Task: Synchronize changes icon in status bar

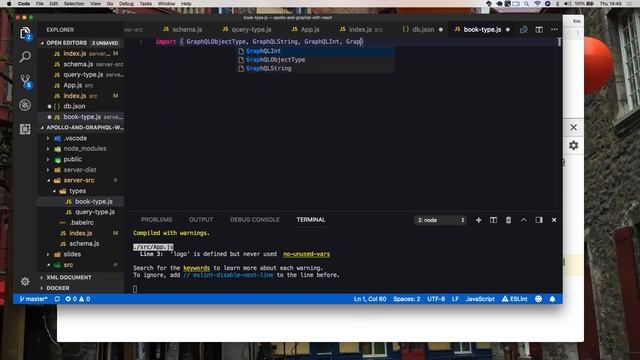Action: coord(57,299)
